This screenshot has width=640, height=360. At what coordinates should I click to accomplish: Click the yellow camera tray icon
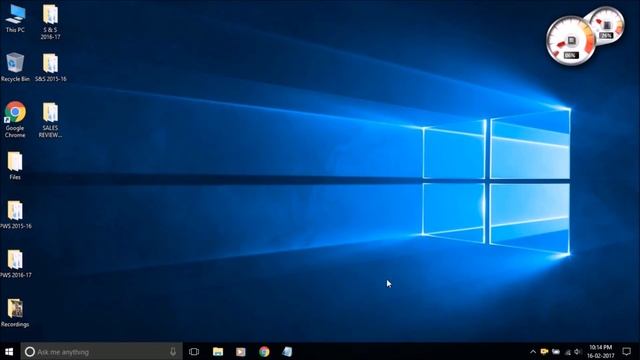[544, 352]
